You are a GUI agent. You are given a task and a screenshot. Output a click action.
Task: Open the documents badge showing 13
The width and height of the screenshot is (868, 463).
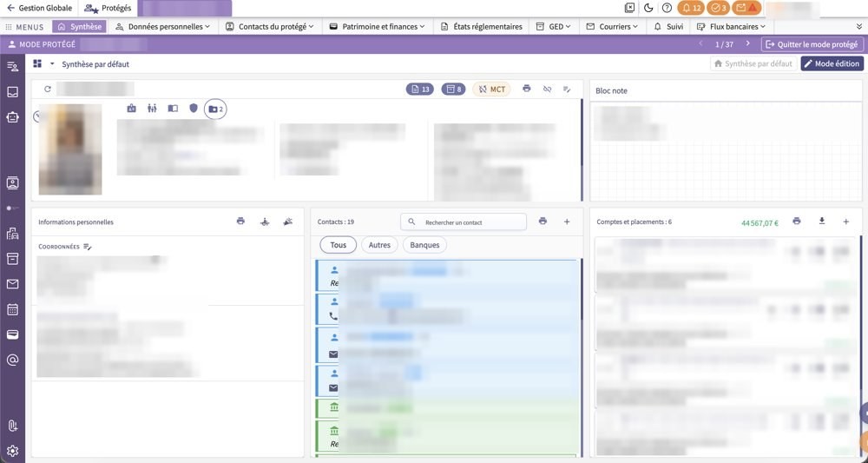click(419, 89)
